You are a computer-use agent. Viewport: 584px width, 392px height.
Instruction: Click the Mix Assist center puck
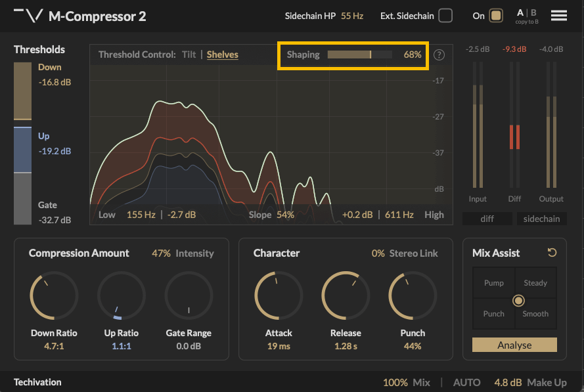tap(518, 301)
